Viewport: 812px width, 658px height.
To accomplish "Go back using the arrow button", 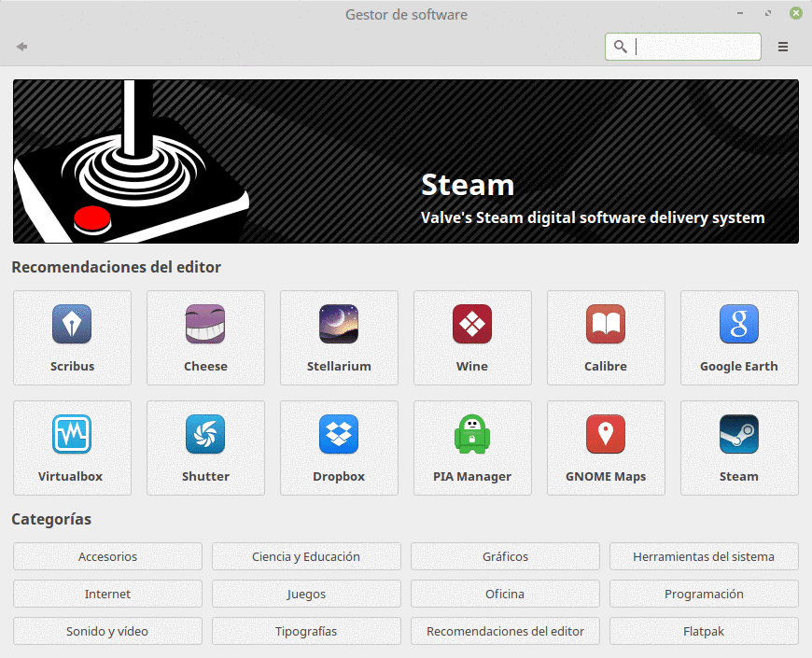I will point(21,47).
